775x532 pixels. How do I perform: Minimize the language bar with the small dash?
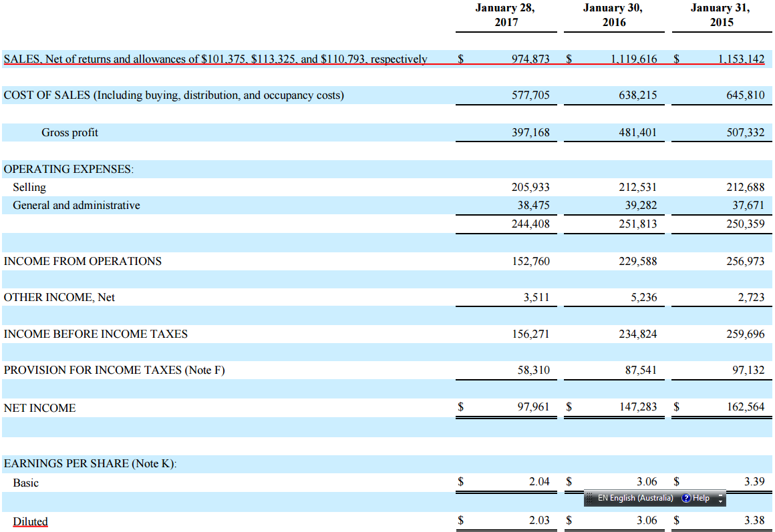coord(720,495)
